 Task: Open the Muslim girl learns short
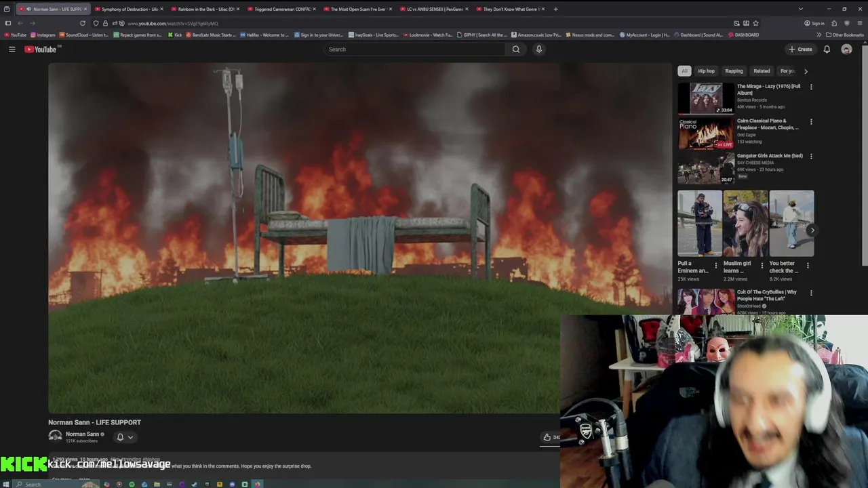[x=745, y=224]
